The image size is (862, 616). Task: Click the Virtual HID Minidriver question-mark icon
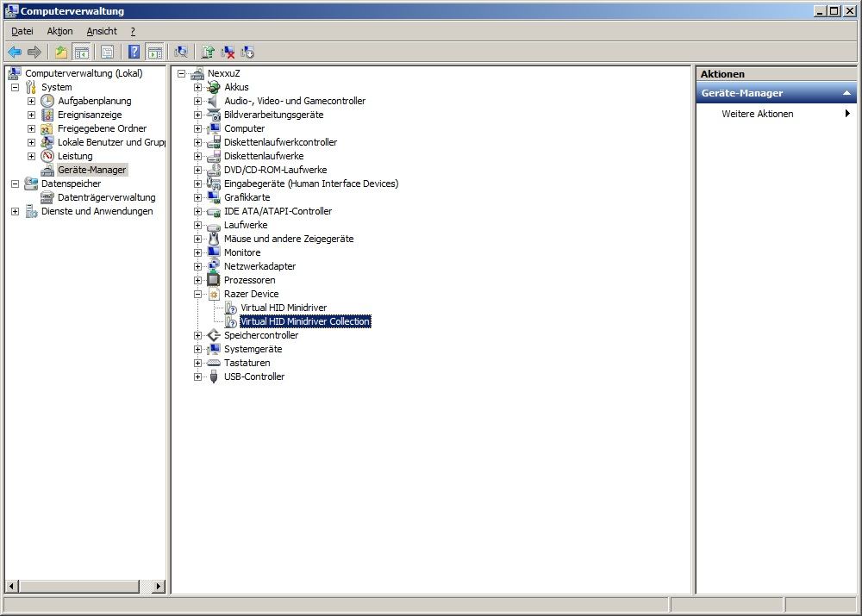coord(230,308)
